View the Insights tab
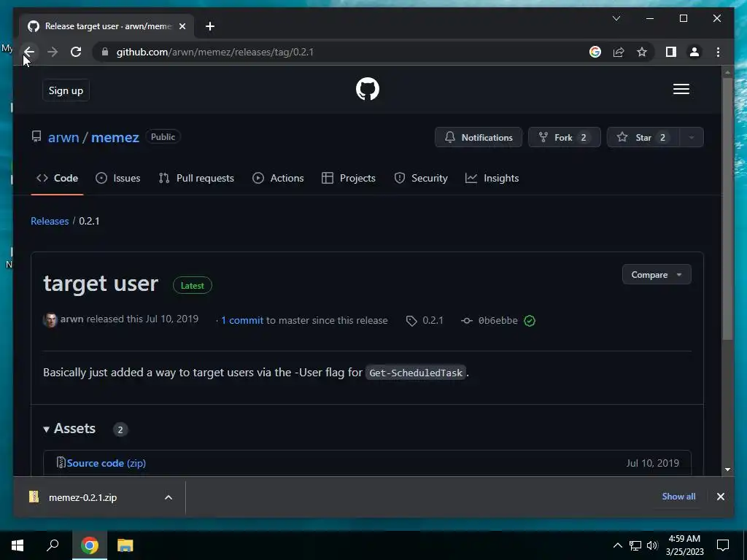Image resolution: width=747 pixels, height=560 pixels. 492,178
